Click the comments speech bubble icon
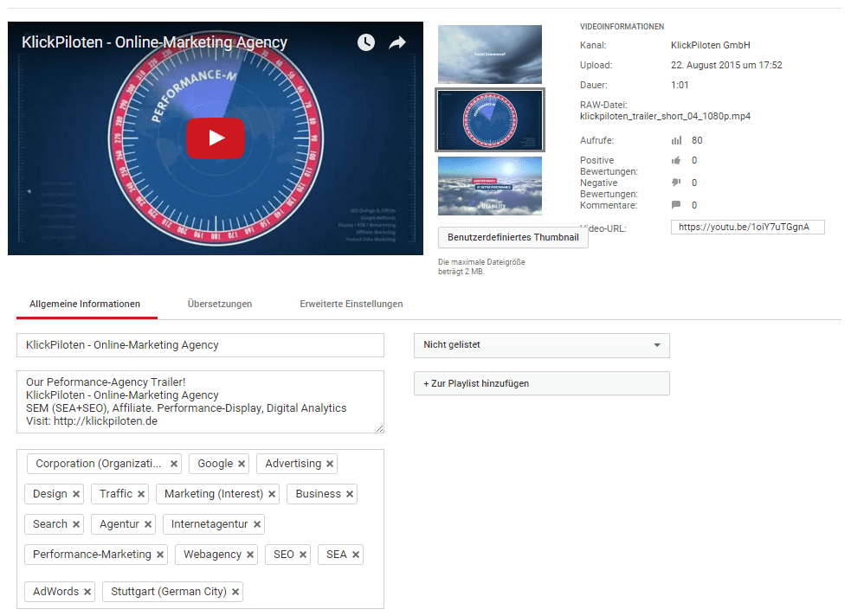This screenshot has height=616, width=851. [676, 205]
